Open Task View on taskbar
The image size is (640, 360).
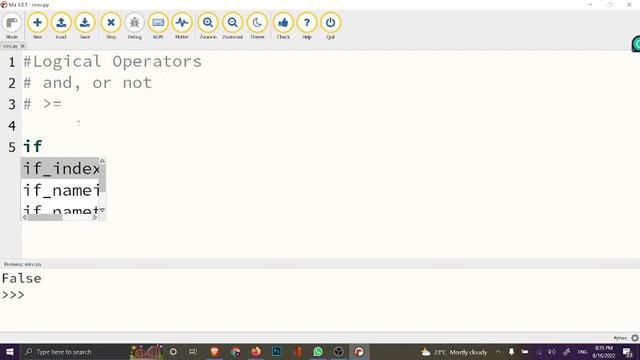[193, 352]
